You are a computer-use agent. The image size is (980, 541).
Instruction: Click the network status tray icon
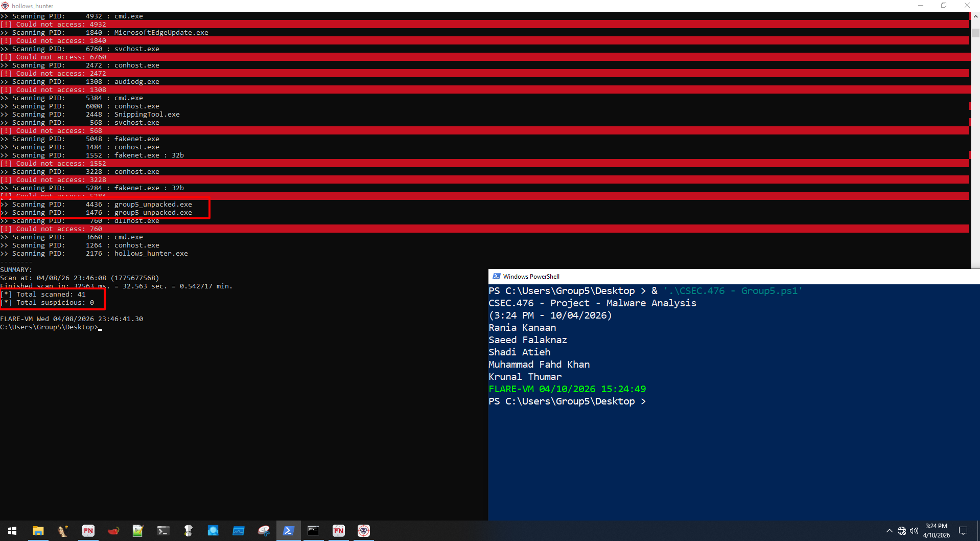(902, 531)
